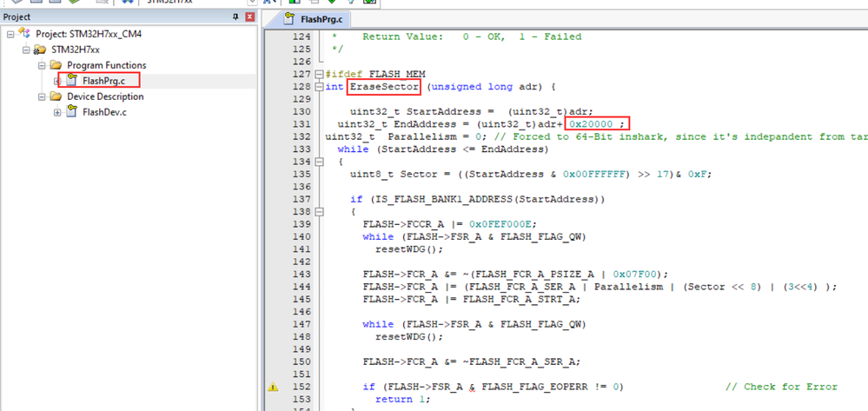Viewport: 868px width, 411px height.
Task: Click the project workspace icon beside STM32H7xx_CM4
Action: point(23,33)
